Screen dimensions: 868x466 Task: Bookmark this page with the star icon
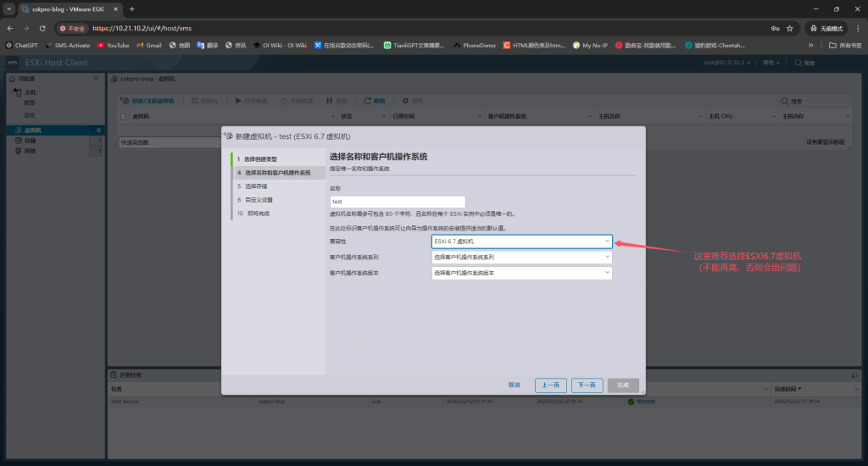tap(790, 28)
